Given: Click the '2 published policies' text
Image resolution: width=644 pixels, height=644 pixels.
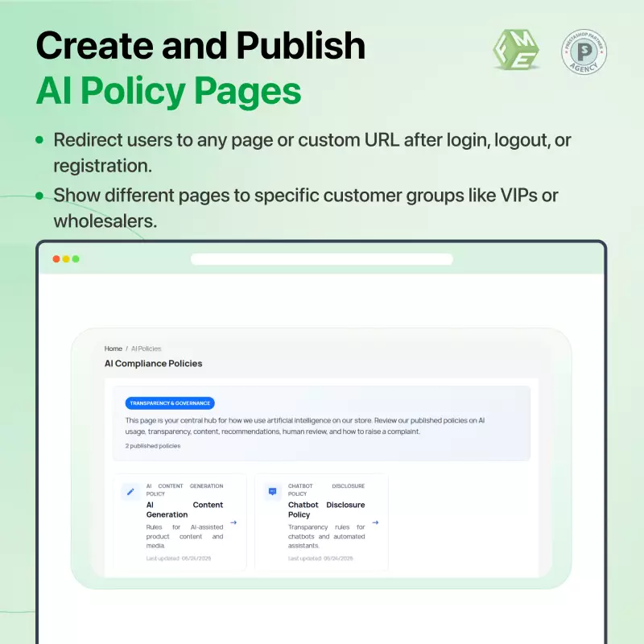Looking at the screenshot, I should (153, 446).
